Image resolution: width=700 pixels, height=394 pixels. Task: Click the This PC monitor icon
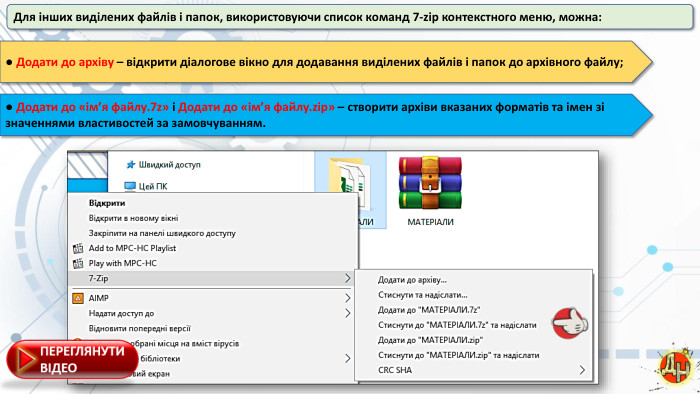coord(130,186)
